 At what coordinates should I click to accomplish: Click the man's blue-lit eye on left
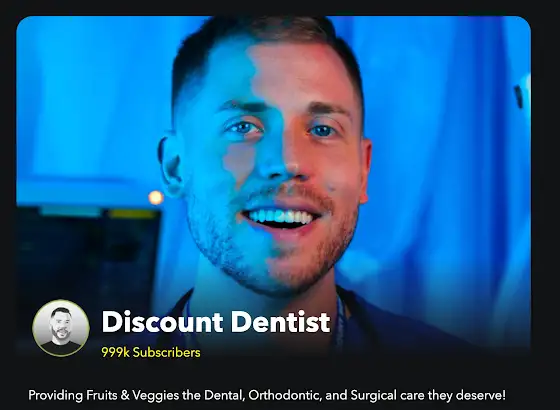coord(243,128)
